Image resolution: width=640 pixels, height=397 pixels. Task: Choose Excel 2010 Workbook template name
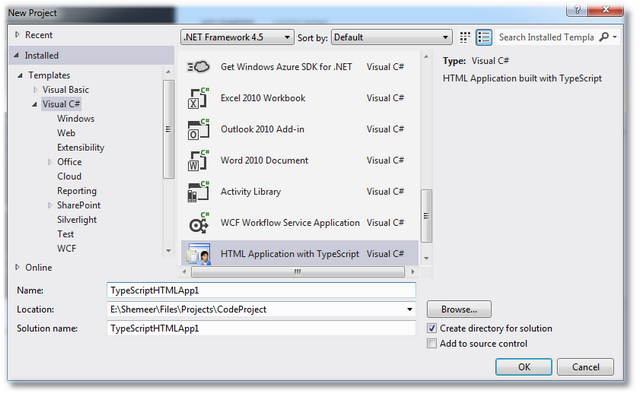pyautogui.click(x=263, y=98)
